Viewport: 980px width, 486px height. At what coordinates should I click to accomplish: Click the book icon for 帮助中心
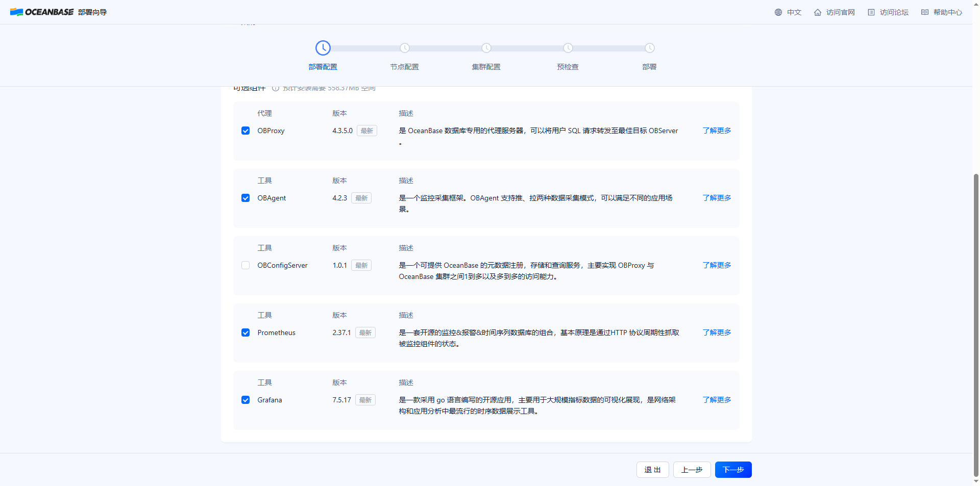(924, 12)
